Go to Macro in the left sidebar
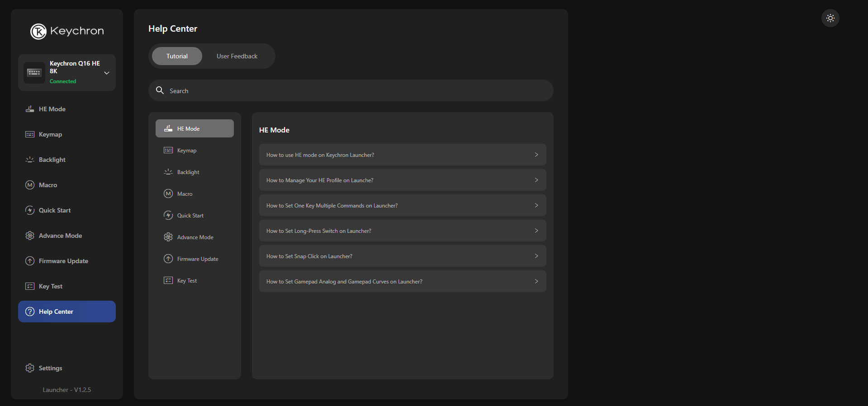 pos(48,185)
